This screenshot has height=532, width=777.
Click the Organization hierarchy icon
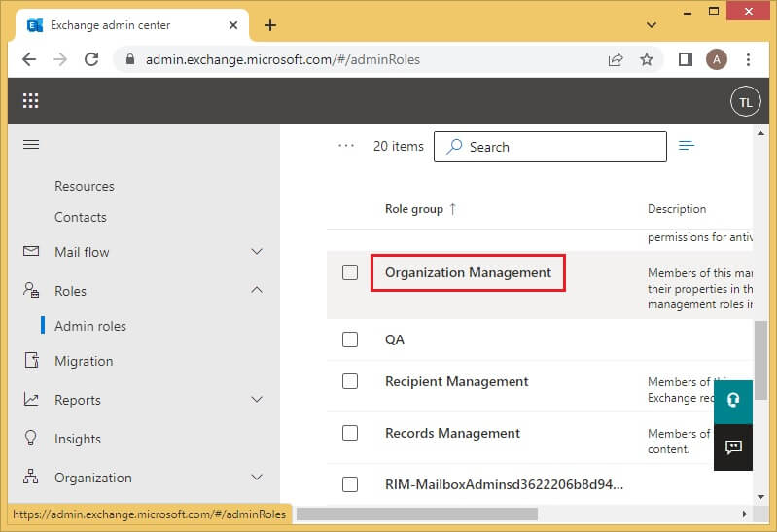point(31,477)
